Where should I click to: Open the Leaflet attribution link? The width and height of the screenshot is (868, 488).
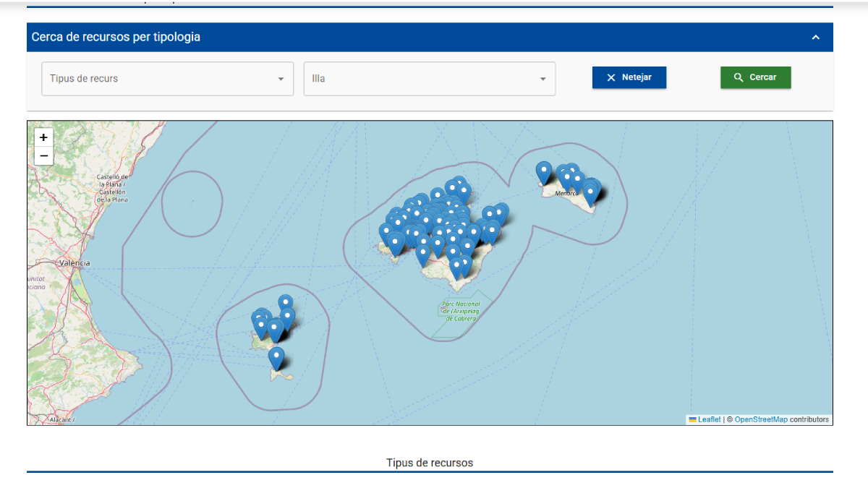click(x=708, y=420)
